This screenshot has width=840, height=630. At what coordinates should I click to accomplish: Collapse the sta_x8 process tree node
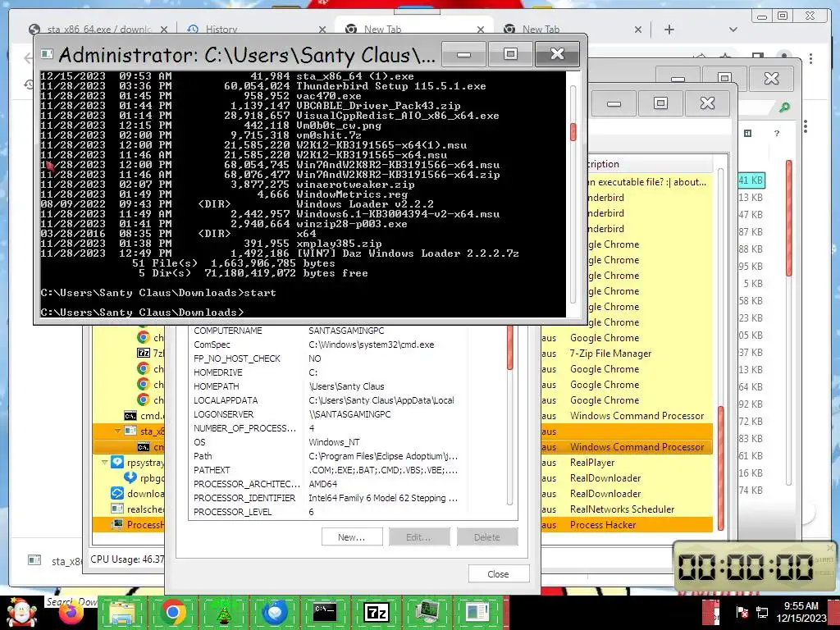tap(117, 431)
